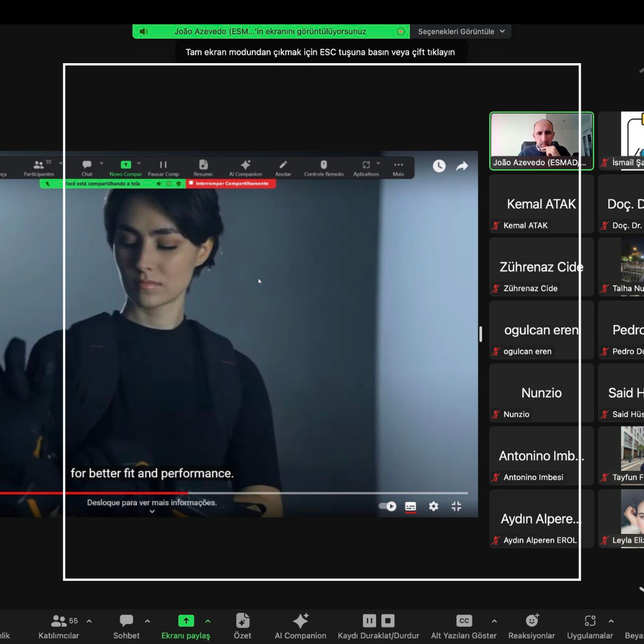
Task: Select the Zührenaz Cide participant tile
Action: coord(541,267)
